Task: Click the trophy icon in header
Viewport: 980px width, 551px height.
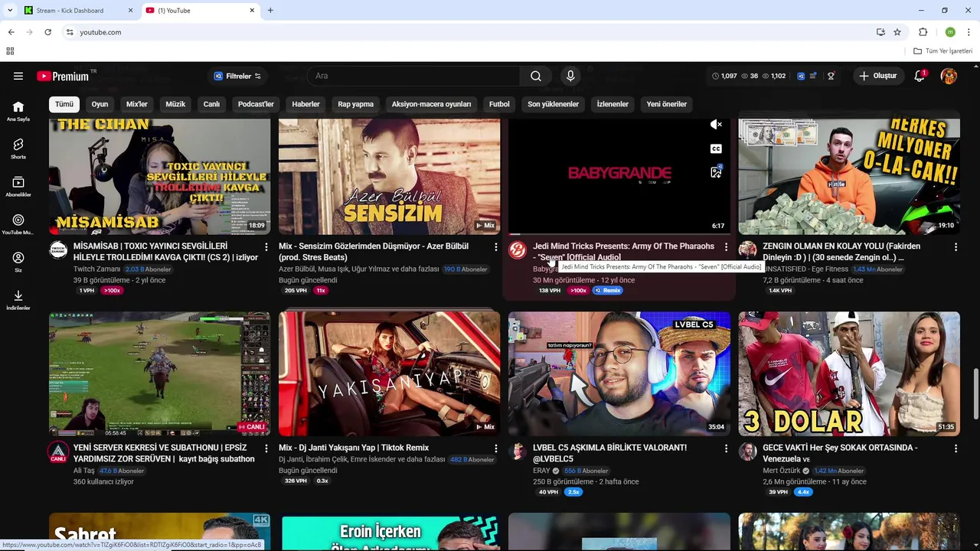Action: pyautogui.click(x=831, y=76)
